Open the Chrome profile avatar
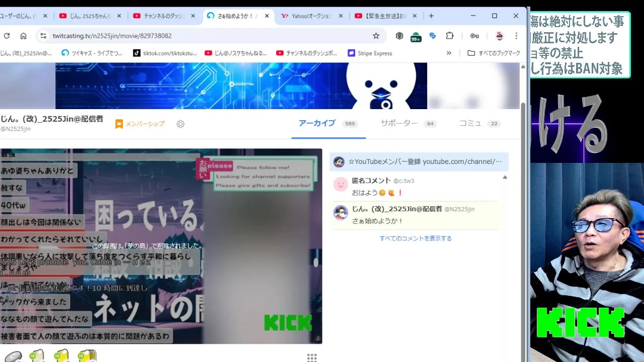The image size is (644, 362). click(499, 36)
